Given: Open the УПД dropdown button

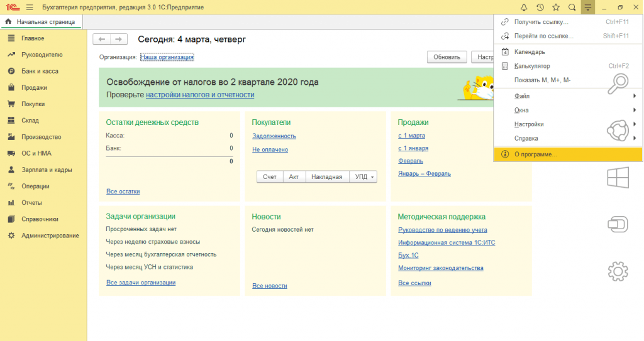Looking at the screenshot, I should click(364, 177).
